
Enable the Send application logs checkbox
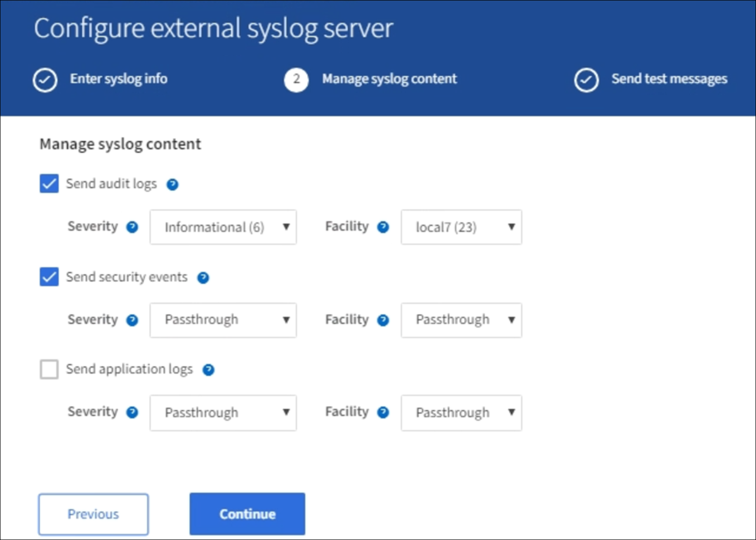click(x=49, y=370)
